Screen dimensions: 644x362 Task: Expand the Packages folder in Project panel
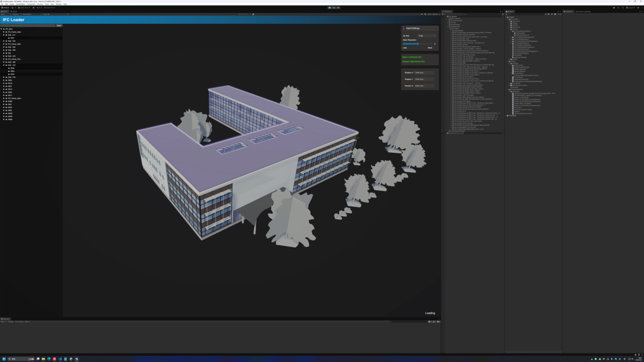[507, 115]
